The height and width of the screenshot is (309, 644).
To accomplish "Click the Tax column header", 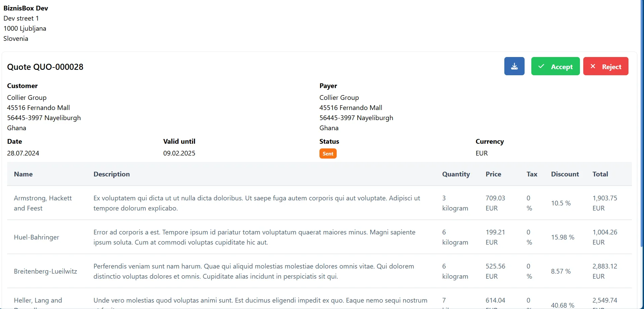I will tap(532, 174).
